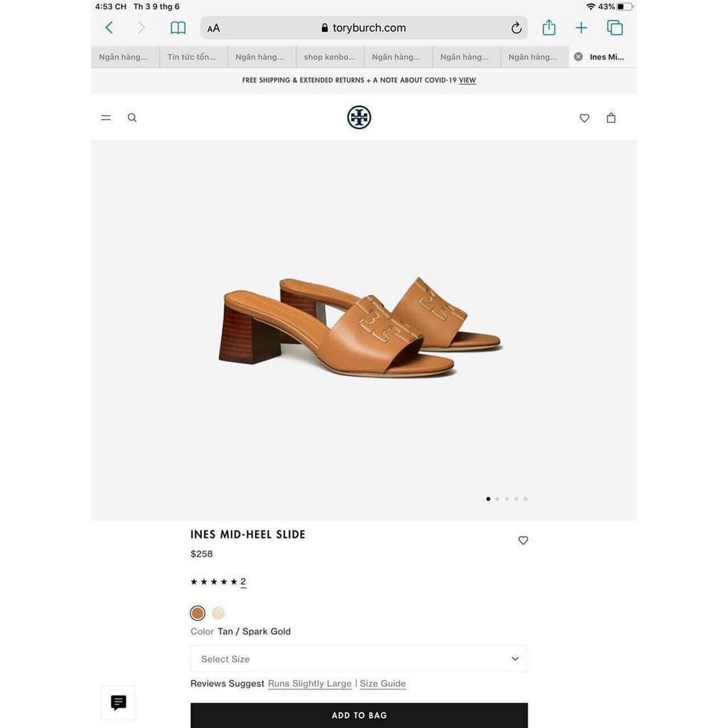This screenshot has height=728, width=728.
Task: Open the wishlist heart in header
Action: click(584, 118)
